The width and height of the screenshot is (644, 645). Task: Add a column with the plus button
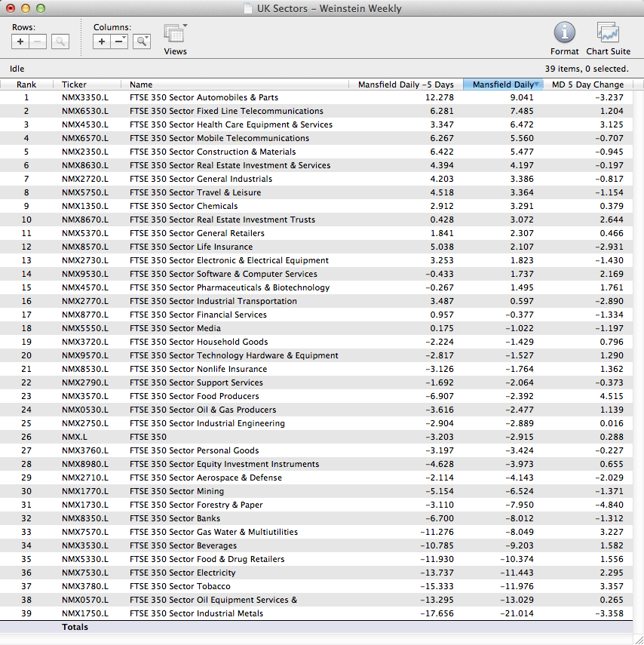tap(102, 41)
